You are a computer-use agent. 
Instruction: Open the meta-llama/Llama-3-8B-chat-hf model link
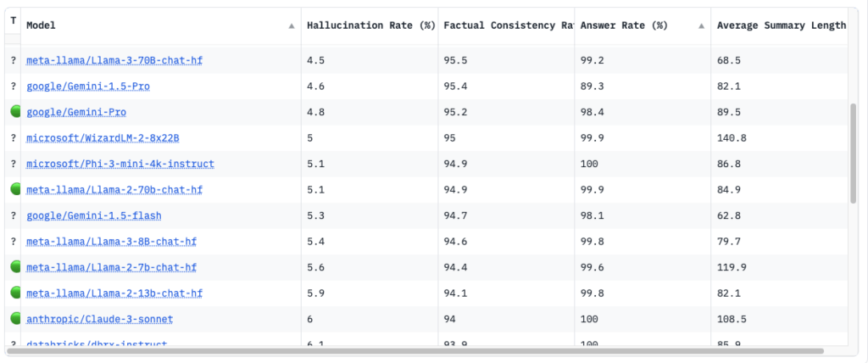click(111, 242)
